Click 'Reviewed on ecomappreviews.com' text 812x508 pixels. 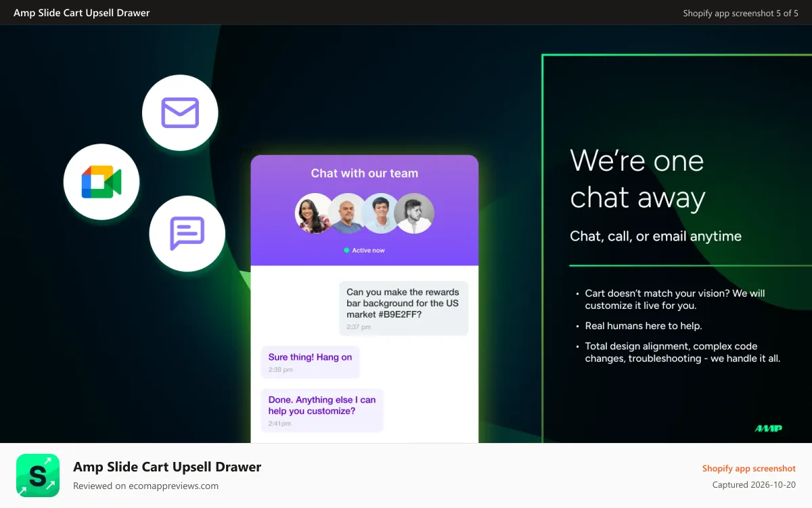(x=146, y=486)
